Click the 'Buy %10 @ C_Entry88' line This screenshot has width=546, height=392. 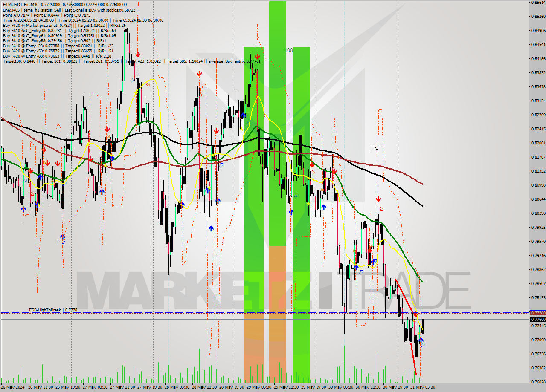point(54,40)
